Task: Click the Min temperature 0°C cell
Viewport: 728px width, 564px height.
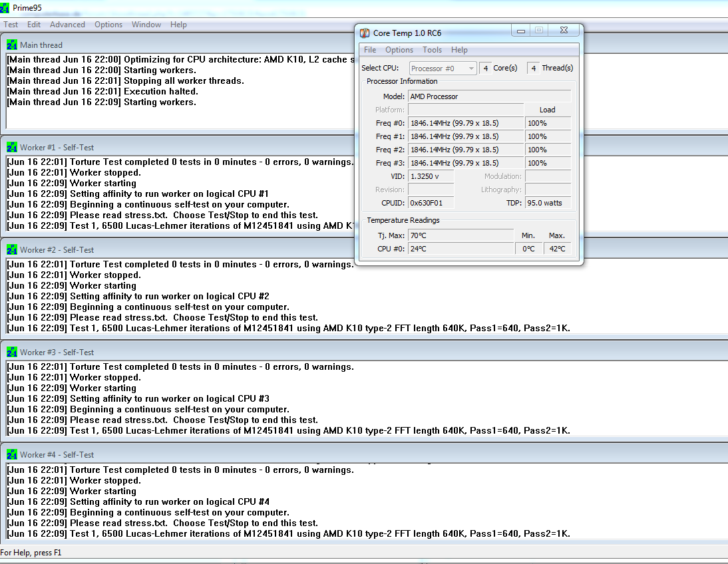Action: point(528,249)
